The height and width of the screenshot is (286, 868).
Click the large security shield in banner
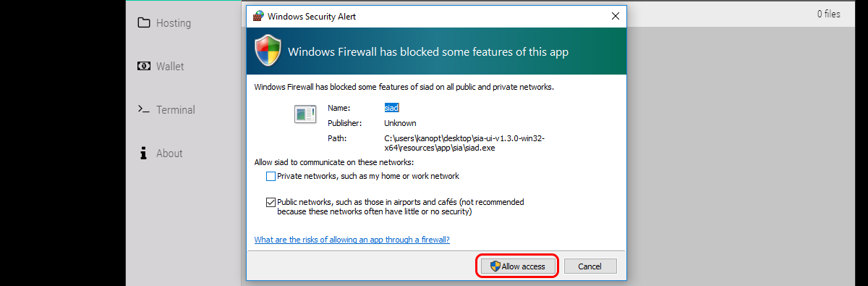pyautogui.click(x=267, y=51)
